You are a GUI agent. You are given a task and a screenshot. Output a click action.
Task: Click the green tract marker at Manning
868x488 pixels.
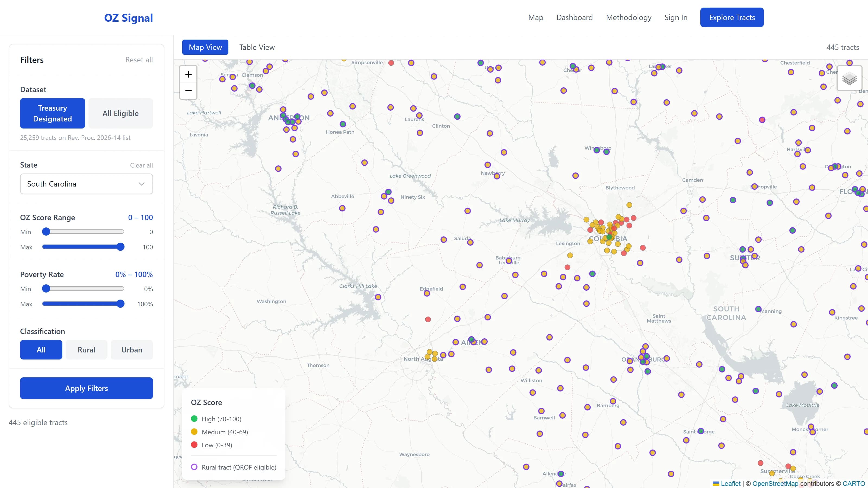[x=758, y=309]
